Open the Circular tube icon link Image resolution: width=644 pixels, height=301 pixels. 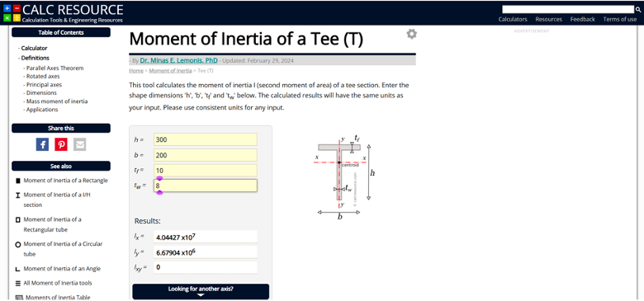17,244
